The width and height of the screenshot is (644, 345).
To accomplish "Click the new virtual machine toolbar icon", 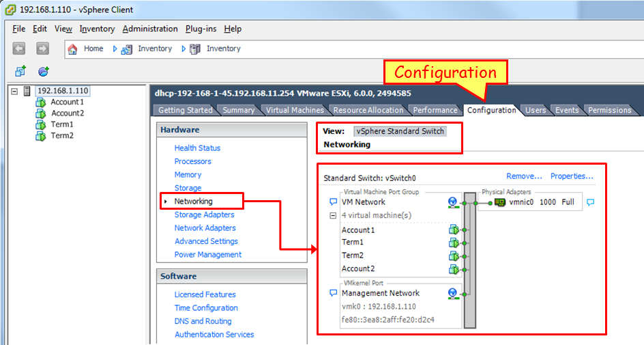I will 20,71.
